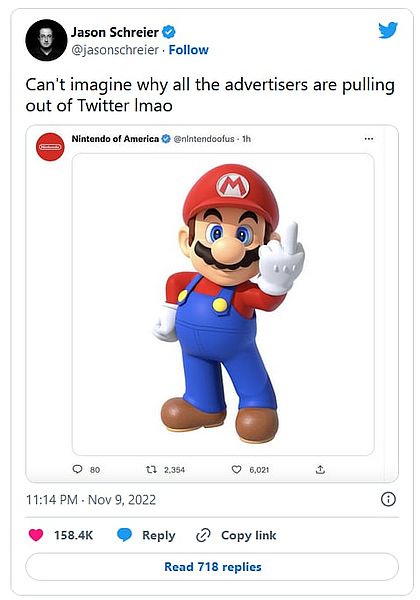Like the quoted tweet with 6,021 hearts
Viewport: 420px width, 600px height.
(x=237, y=469)
